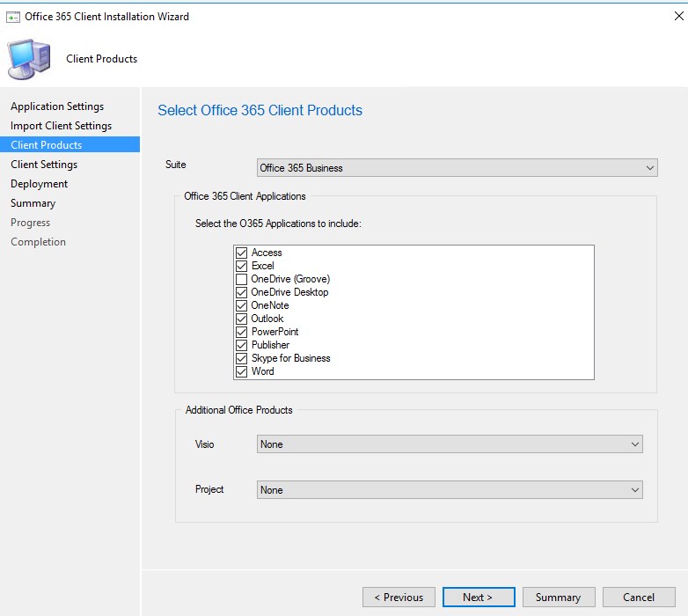
Task: Go to Import Client Settings step
Action: 61,126
